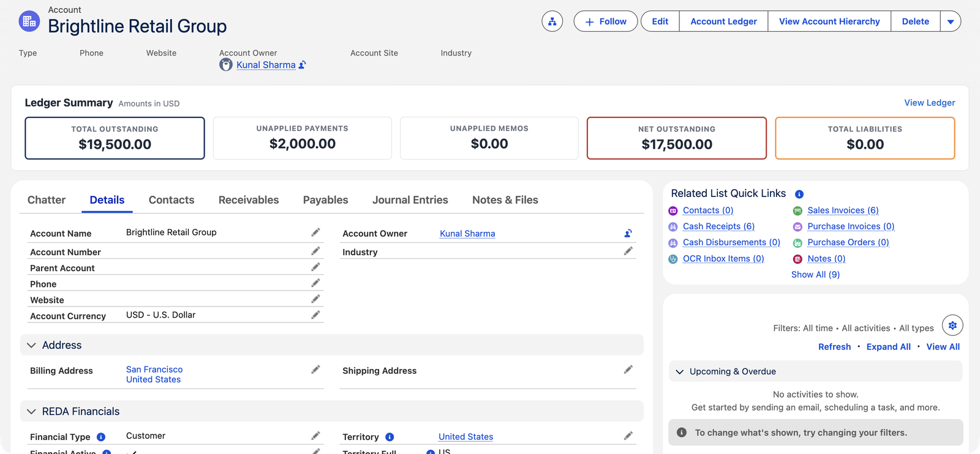The image size is (980, 454).
Task: Open more actions dropdown beside Delete
Action: (951, 21)
